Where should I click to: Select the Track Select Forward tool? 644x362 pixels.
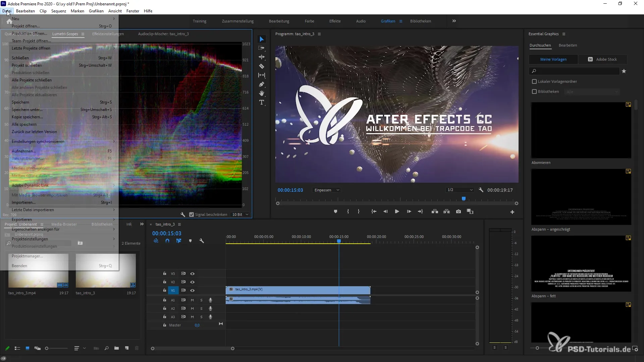(x=262, y=48)
